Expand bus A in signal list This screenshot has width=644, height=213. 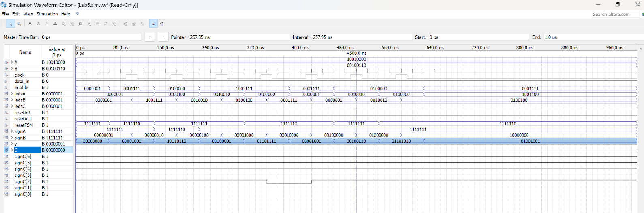tap(12, 62)
